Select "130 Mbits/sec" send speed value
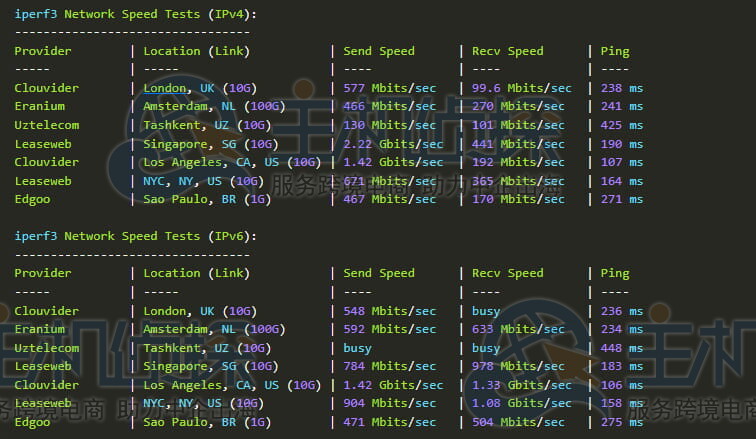Screen dimensions: 756x439 pos(390,125)
